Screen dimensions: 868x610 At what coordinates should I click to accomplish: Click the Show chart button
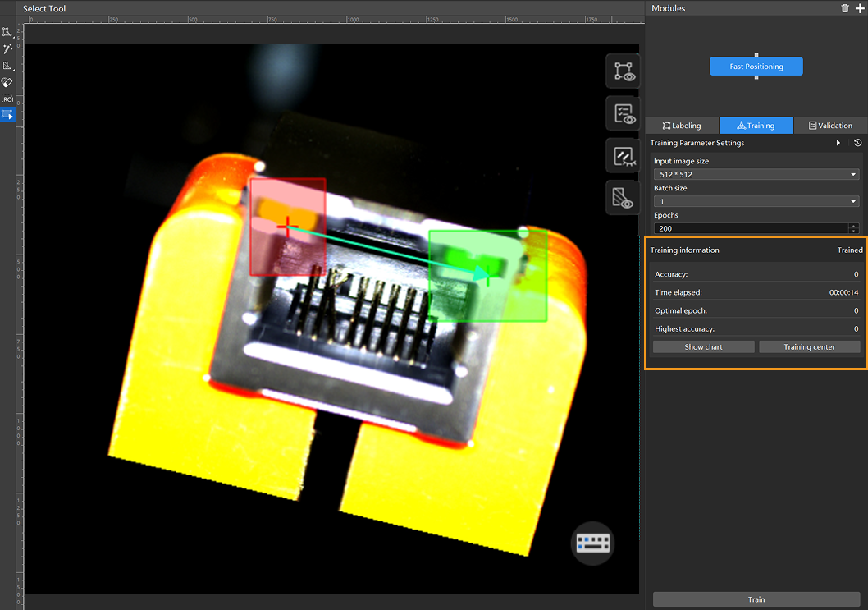703,347
